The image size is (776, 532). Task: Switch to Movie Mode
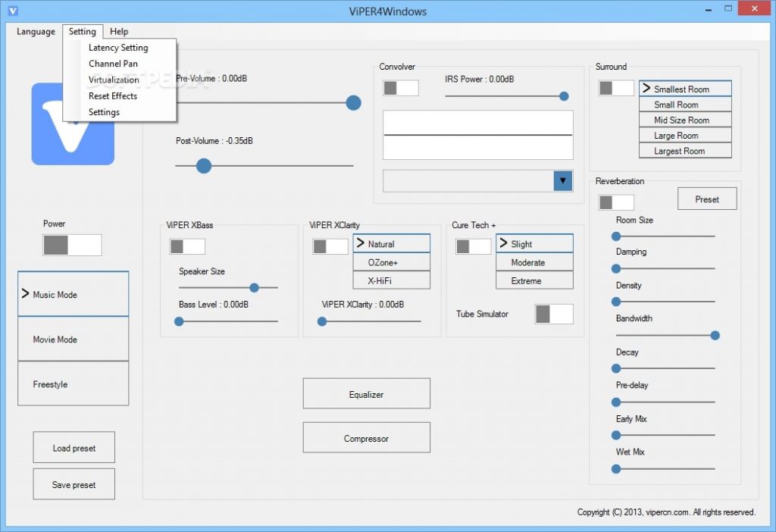[74, 339]
